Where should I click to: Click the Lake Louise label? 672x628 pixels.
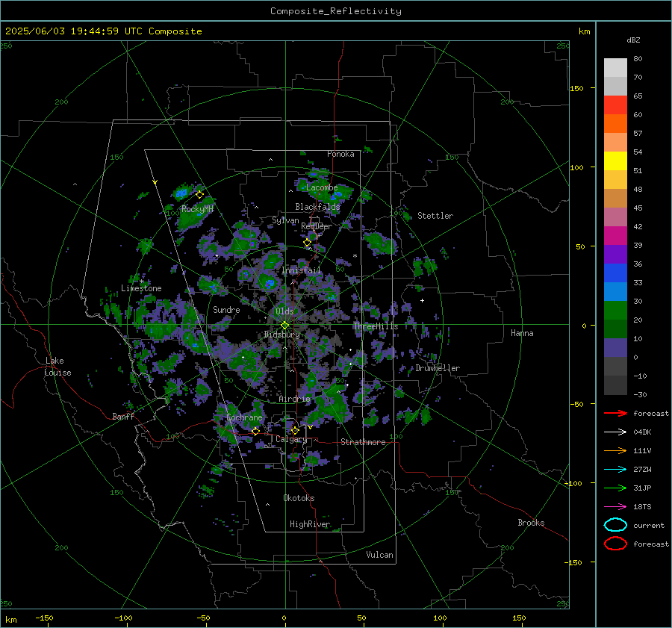tap(57, 367)
